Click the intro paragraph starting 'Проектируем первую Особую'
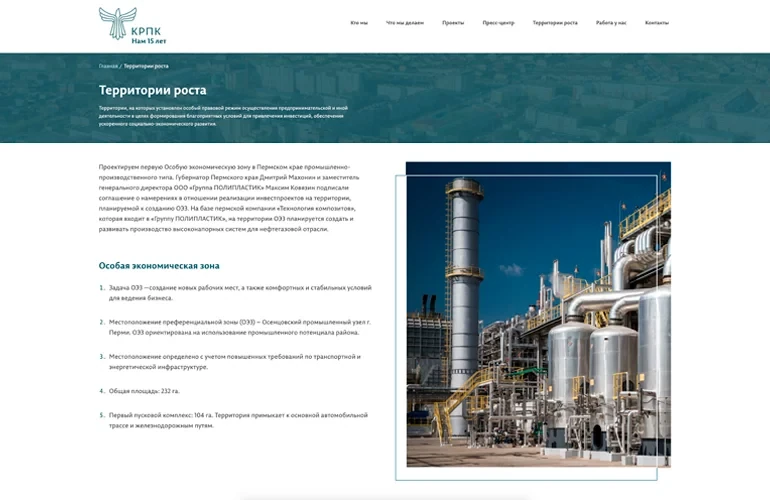The image size is (770, 500). [229, 198]
